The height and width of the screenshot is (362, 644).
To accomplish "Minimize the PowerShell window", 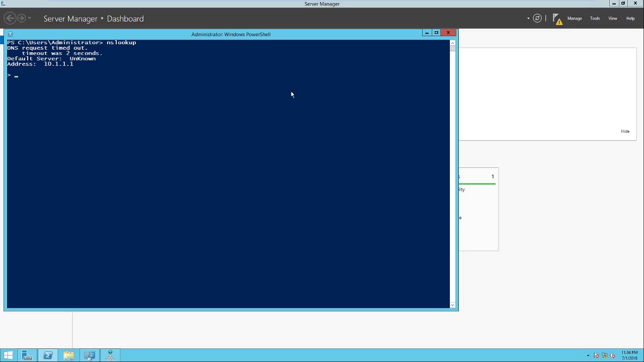I will (427, 33).
